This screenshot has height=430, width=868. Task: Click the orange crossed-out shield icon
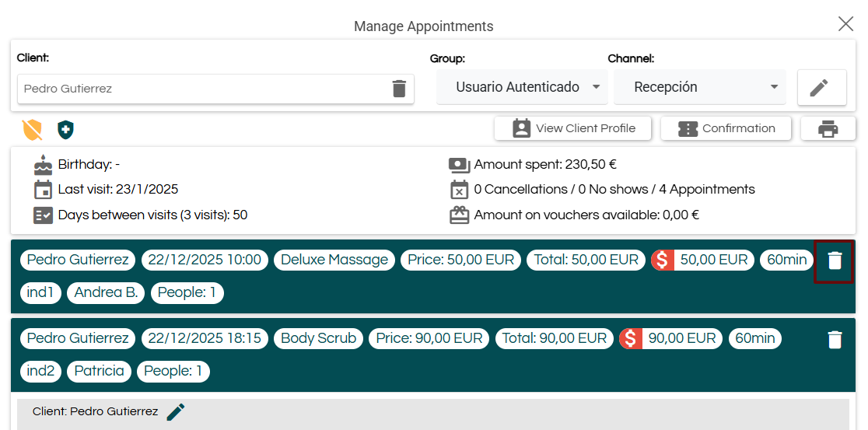click(32, 129)
